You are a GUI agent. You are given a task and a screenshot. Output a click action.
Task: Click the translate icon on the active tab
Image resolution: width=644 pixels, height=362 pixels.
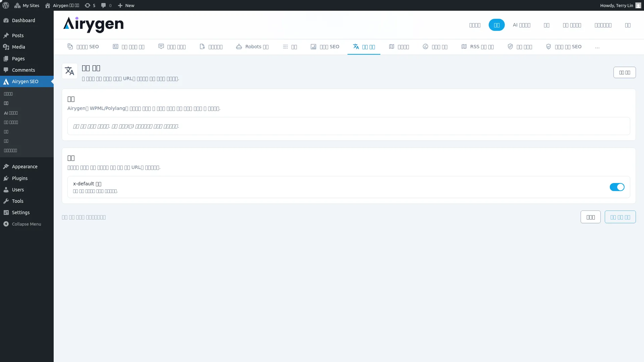point(356,47)
